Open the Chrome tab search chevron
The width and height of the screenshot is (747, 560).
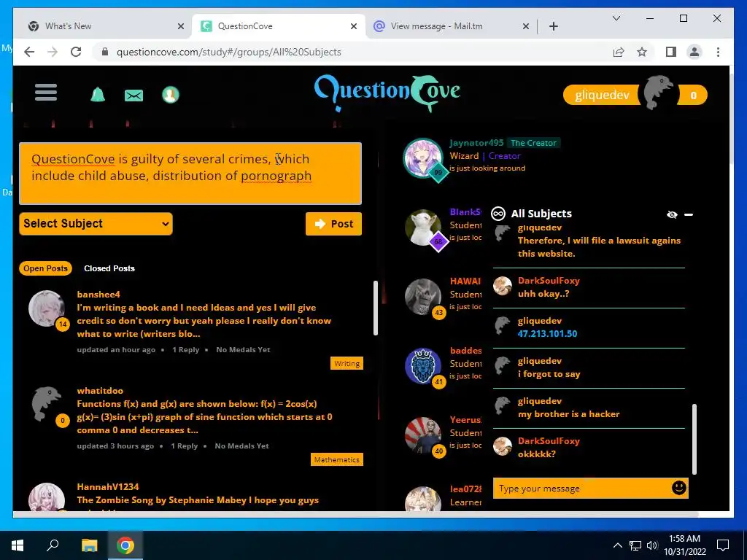click(x=616, y=18)
